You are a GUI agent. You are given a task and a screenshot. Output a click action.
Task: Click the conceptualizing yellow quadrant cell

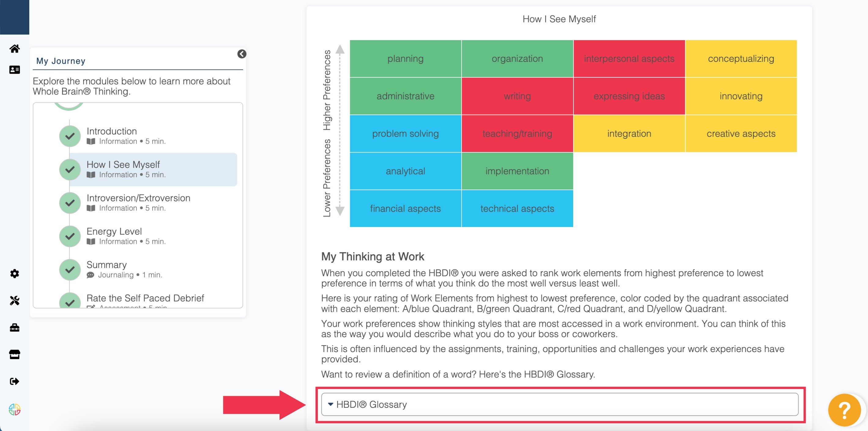tap(741, 58)
